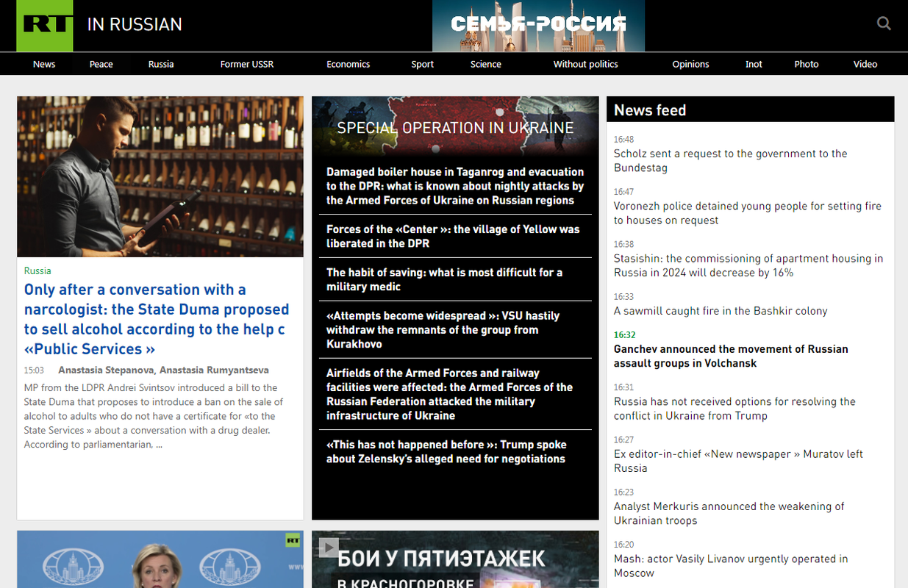This screenshot has width=908, height=588.
Task: Read Stasishin apartment housing commissioning item
Action: point(748,265)
